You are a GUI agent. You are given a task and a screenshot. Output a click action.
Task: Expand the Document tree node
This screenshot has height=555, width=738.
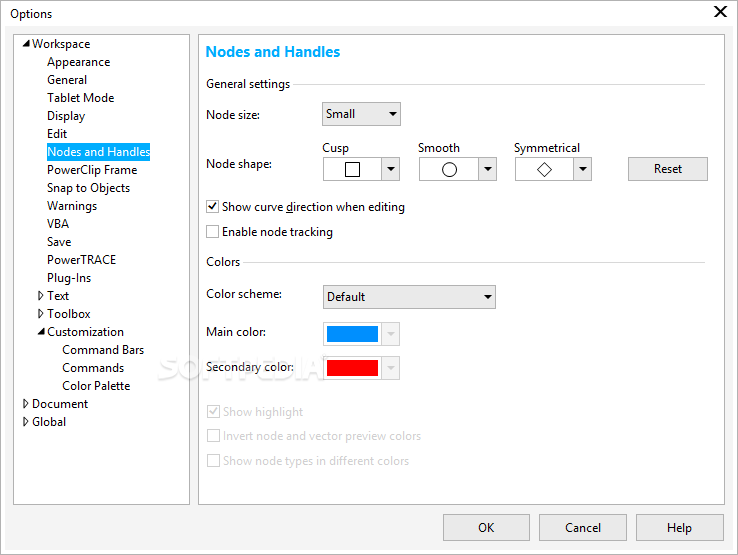[25, 404]
